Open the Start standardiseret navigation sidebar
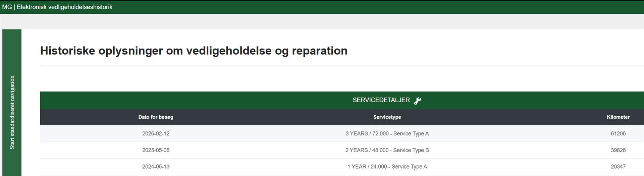 [x=12, y=112]
